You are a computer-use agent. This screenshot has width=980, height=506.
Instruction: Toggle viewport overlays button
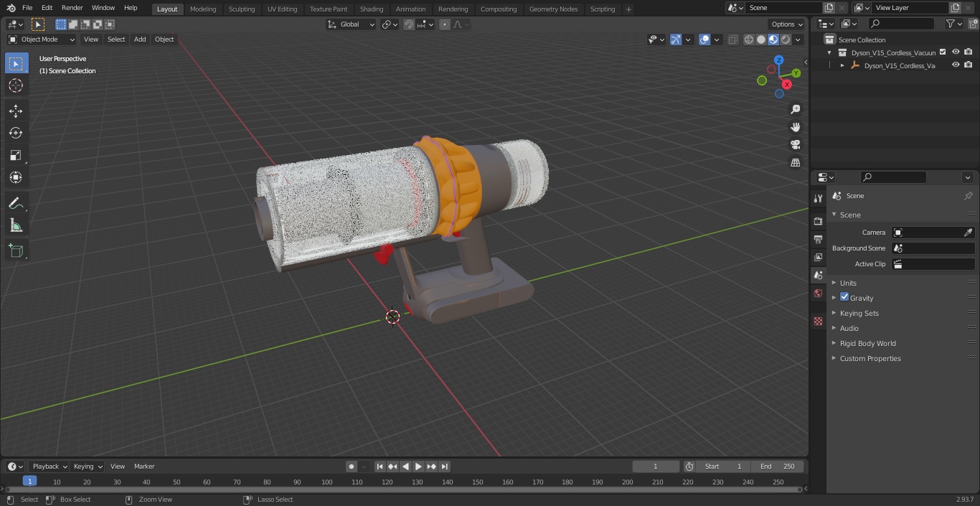[x=705, y=39]
